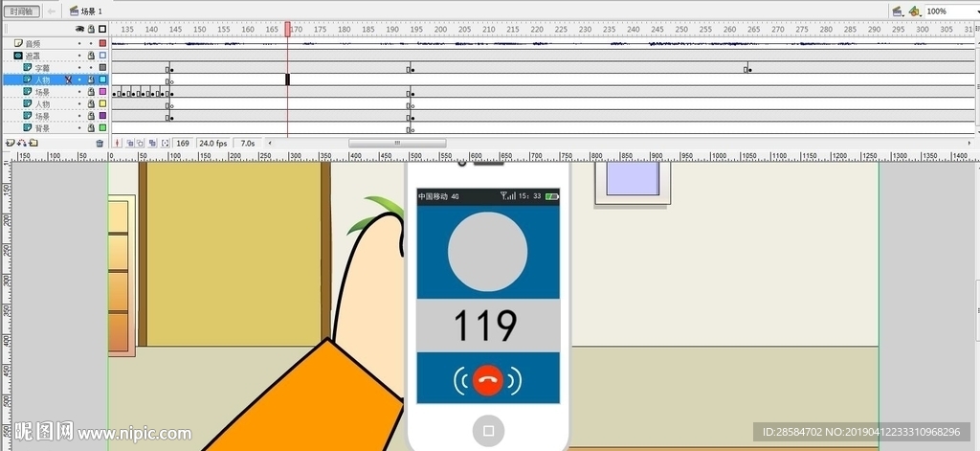Turn on onion skin
Screen dimensions: 980x451
tap(130, 144)
